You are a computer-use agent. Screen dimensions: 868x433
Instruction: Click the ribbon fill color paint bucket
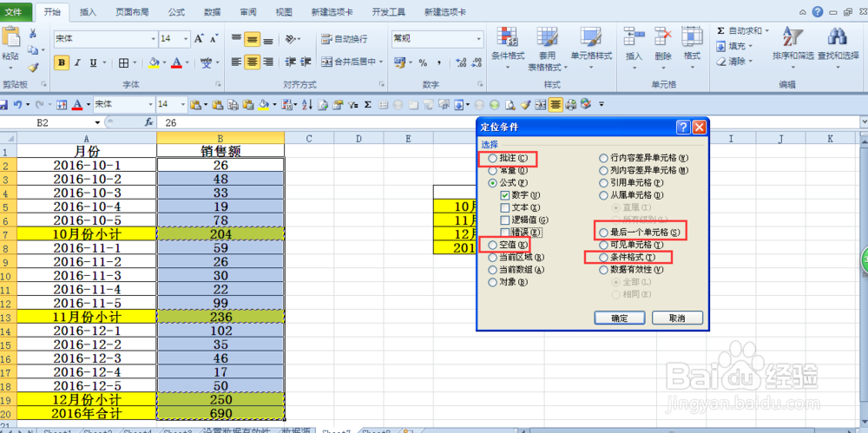coord(155,62)
